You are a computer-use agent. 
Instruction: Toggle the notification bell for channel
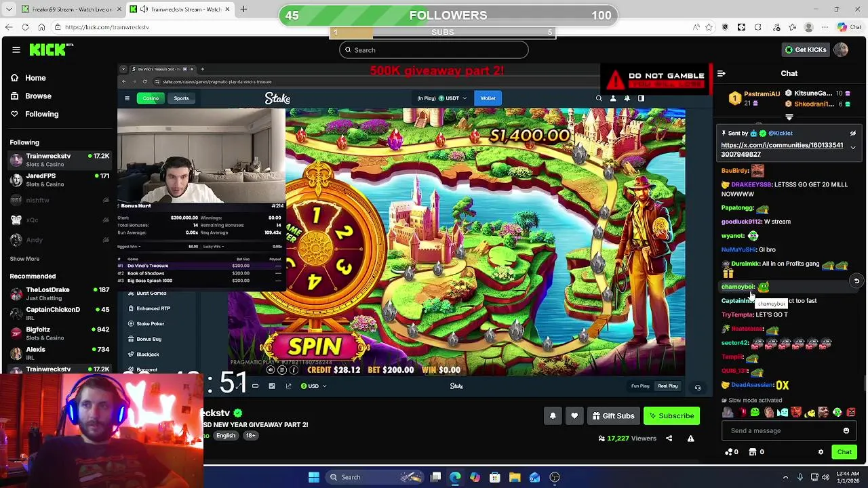[553, 416]
